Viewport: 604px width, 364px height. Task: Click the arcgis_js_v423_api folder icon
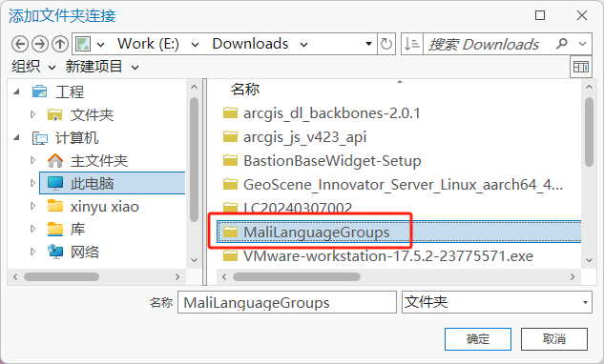point(230,136)
